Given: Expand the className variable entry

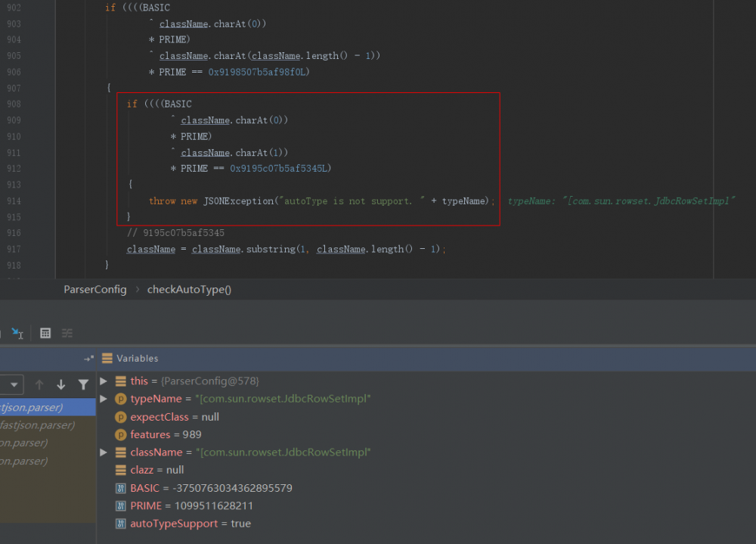Looking at the screenshot, I should pos(104,452).
